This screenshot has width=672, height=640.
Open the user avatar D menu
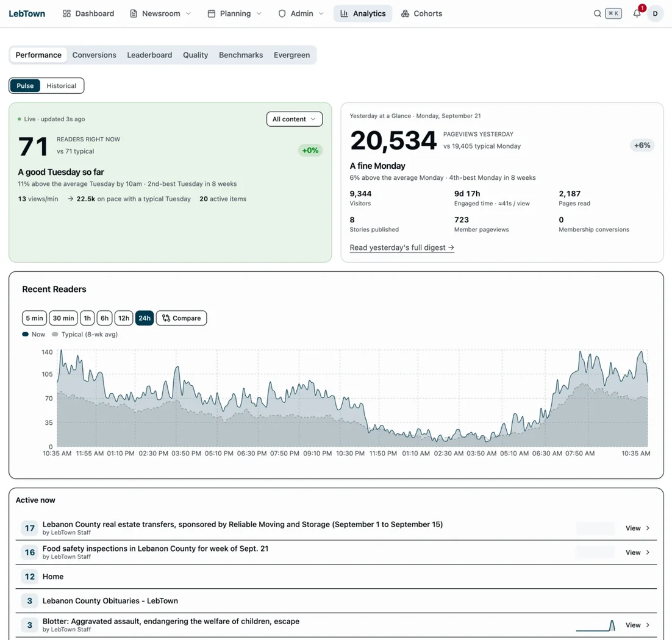coord(655,13)
